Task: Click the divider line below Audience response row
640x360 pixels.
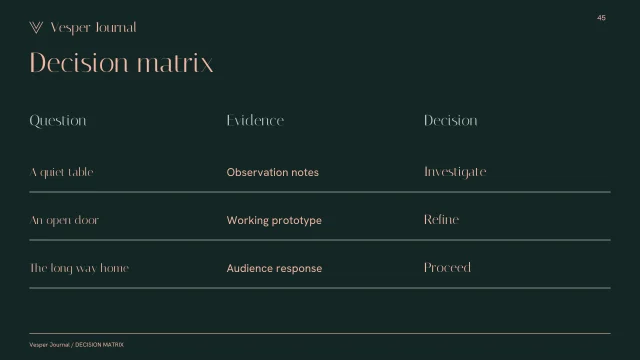Action: [320, 288]
